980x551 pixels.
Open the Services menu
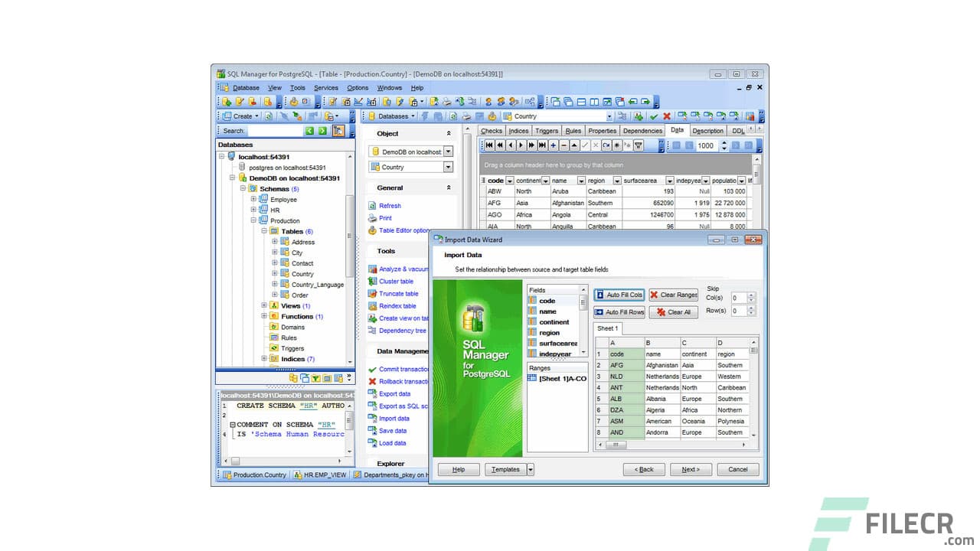[x=326, y=88]
